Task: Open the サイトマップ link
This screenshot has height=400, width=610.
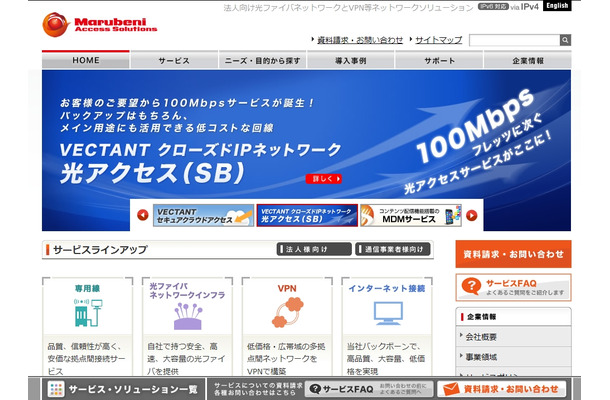Action: click(x=438, y=40)
